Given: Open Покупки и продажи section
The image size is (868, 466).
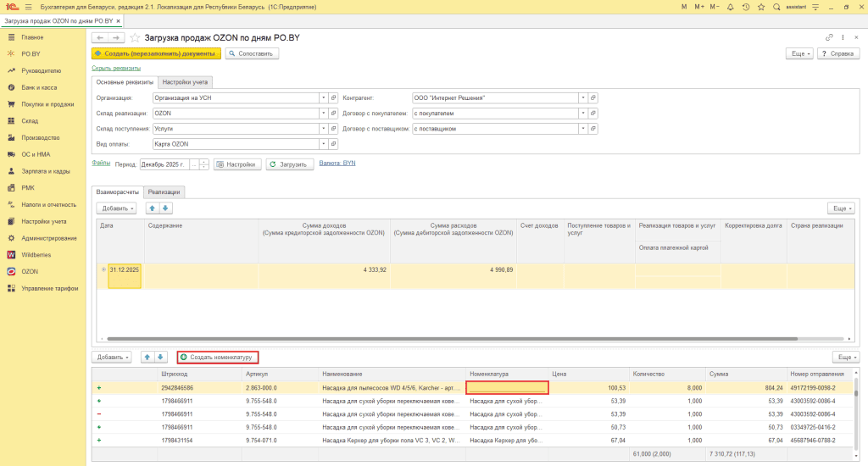Looking at the screenshot, I should 47,104.
